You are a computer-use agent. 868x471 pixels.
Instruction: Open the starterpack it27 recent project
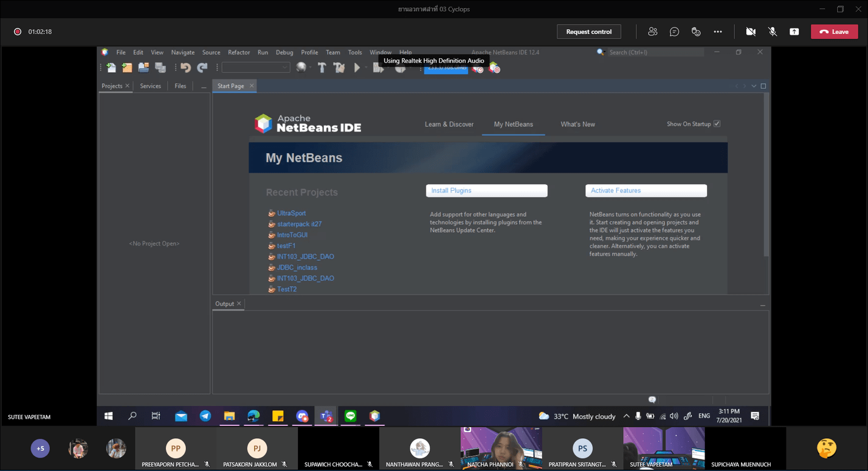(299, 224)
